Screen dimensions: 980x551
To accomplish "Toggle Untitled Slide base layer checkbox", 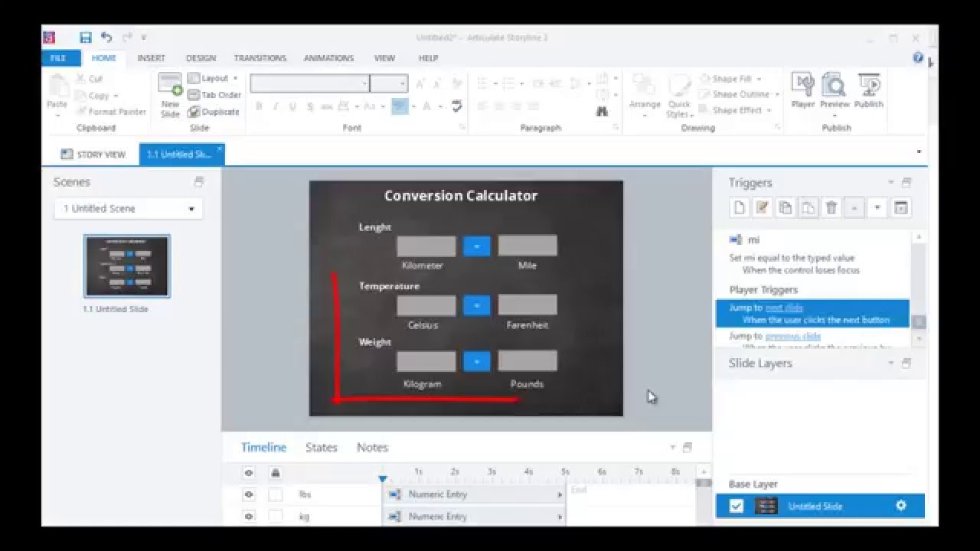I will click(736, 506).
